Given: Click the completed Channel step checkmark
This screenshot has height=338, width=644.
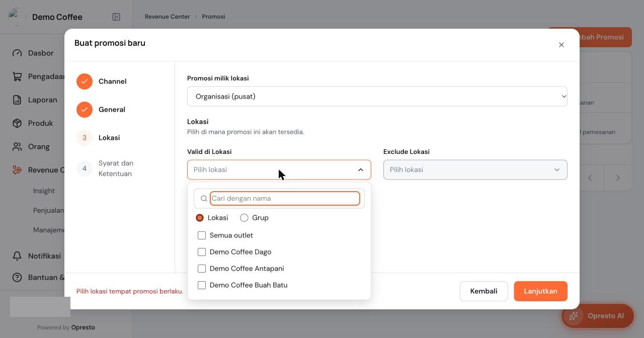Looking at the screenshot, I should coord(85,81).
